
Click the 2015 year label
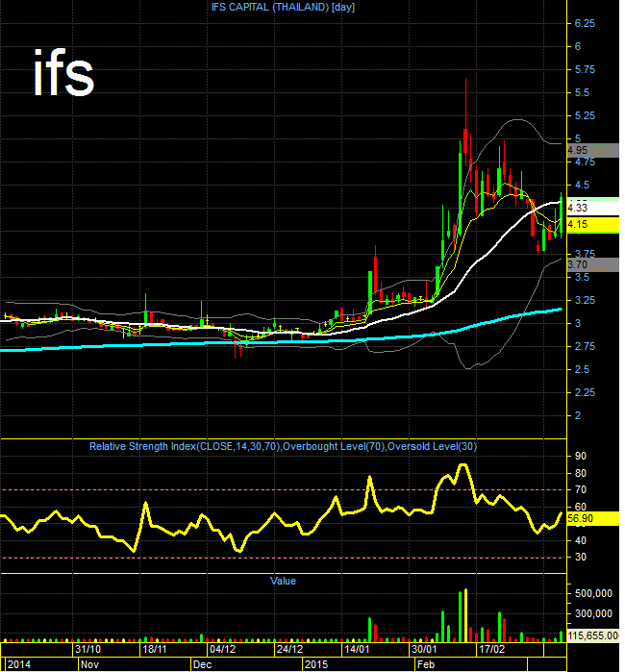click(316, 664)
